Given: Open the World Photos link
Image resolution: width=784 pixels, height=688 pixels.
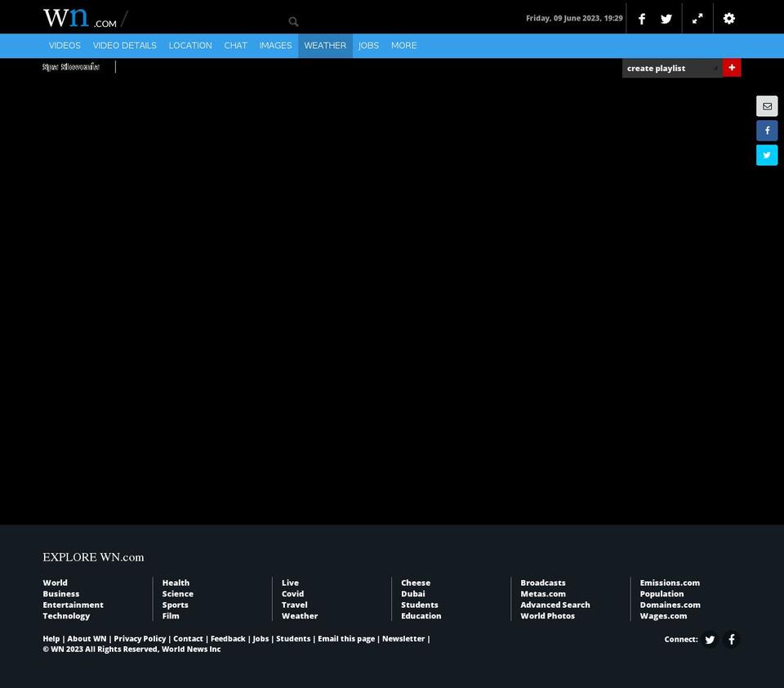Looking at the screenshot, I should pyautogui.click(x=547, y=616).
